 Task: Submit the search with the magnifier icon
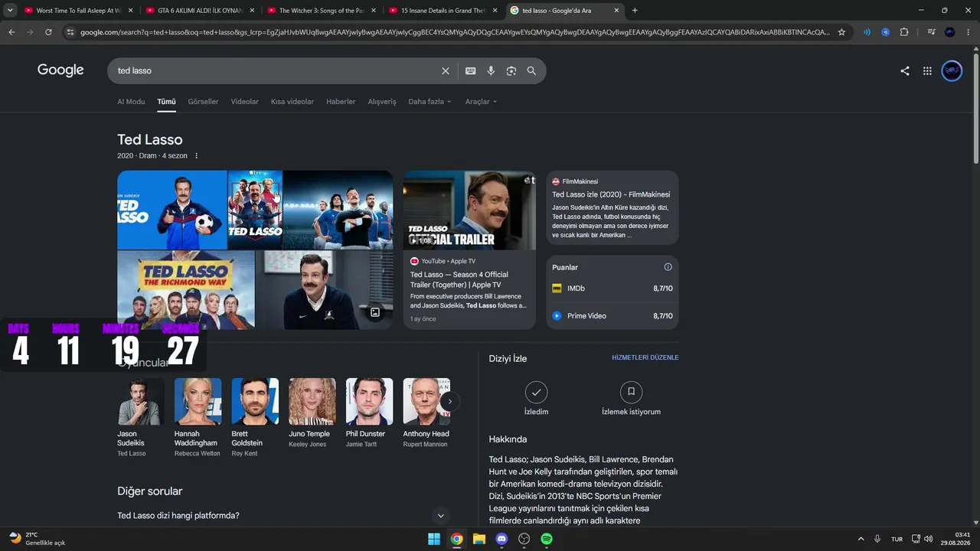pyautogui.click(x=531, y=71)
